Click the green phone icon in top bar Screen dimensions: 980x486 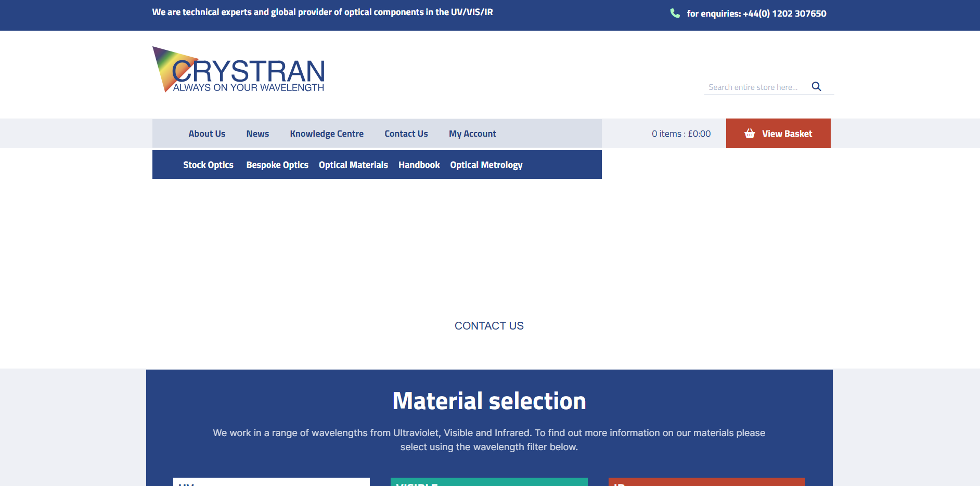tap(675, 14)
